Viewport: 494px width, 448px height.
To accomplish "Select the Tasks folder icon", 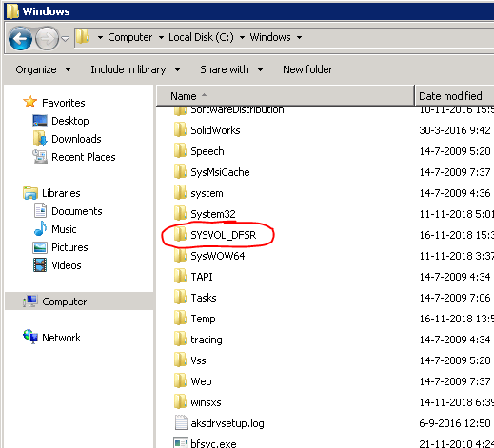I will pos(180,298).
